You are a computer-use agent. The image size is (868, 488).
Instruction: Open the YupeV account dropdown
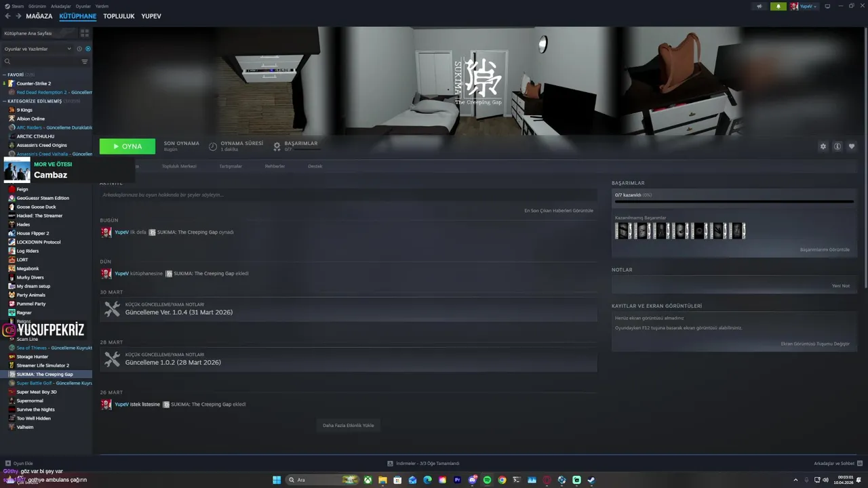(804, 6)
